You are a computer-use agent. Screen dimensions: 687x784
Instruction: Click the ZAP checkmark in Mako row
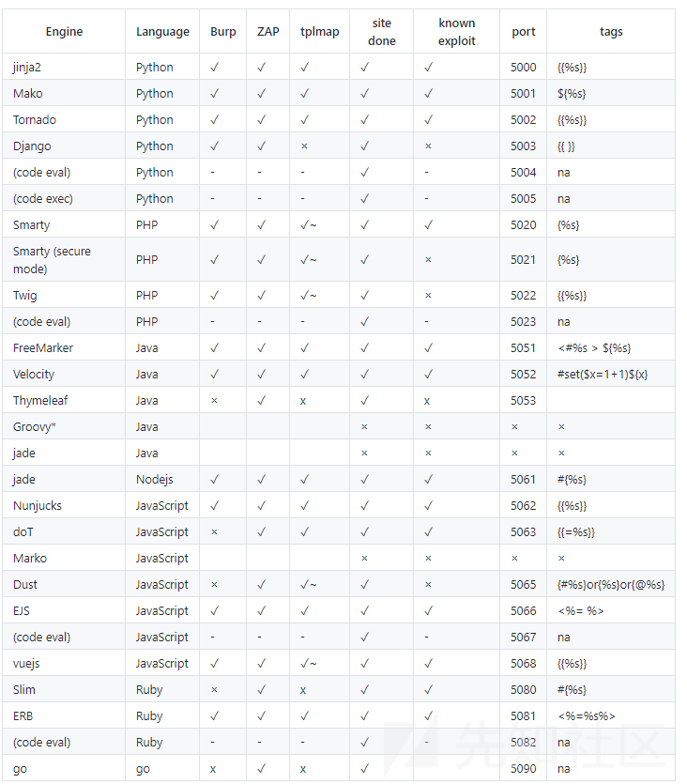[261, 94]
